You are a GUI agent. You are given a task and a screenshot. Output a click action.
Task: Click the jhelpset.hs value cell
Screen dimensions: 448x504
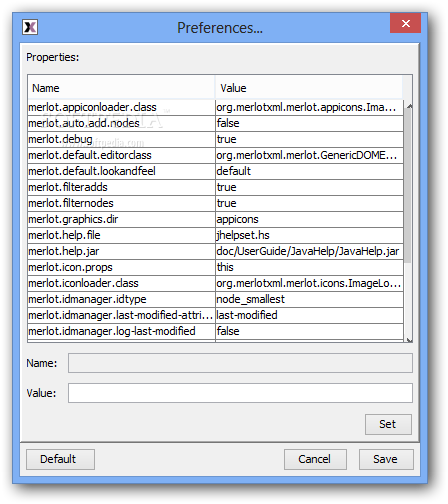click(x=309, y=235)
